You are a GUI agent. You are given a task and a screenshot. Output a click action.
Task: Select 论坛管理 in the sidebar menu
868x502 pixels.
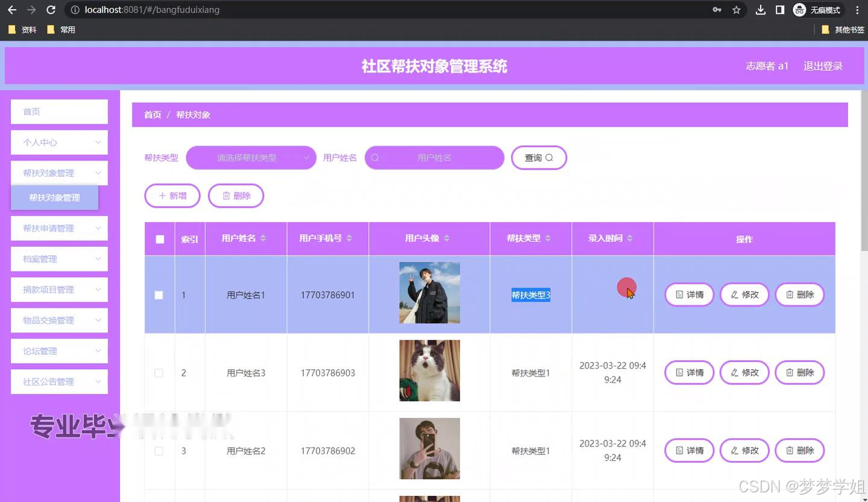point(58,351)
